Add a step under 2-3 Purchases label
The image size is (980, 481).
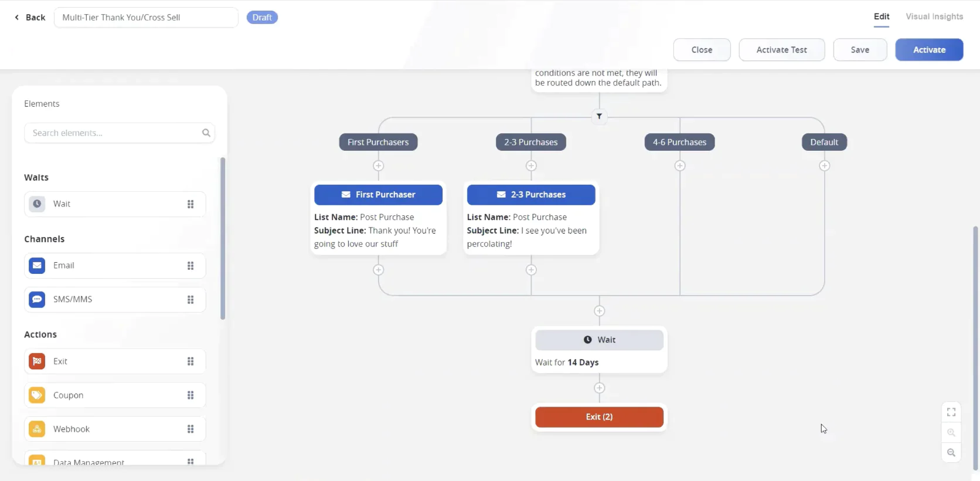pyautogui.click(x=531, y=166)
